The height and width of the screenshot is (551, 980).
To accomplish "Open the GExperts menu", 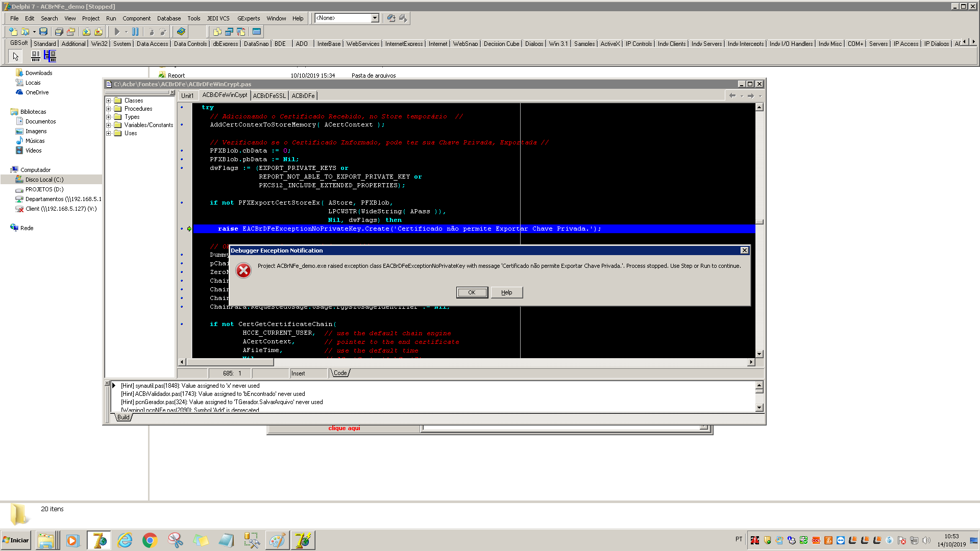I will tap(249, 18).
